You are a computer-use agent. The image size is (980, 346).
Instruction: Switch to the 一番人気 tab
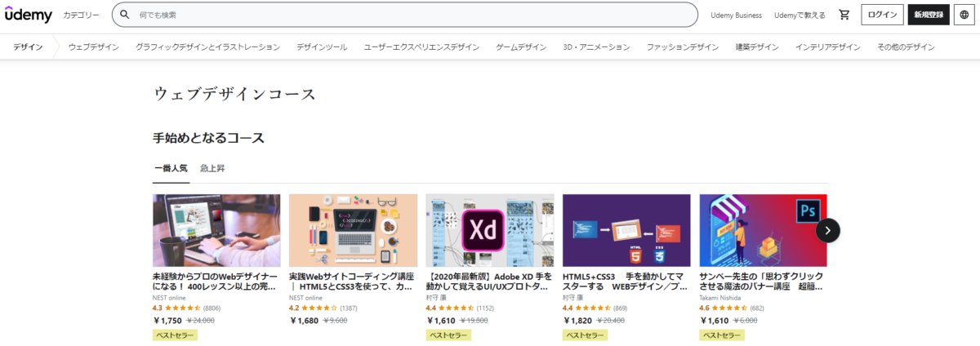(x=171, y=168)
